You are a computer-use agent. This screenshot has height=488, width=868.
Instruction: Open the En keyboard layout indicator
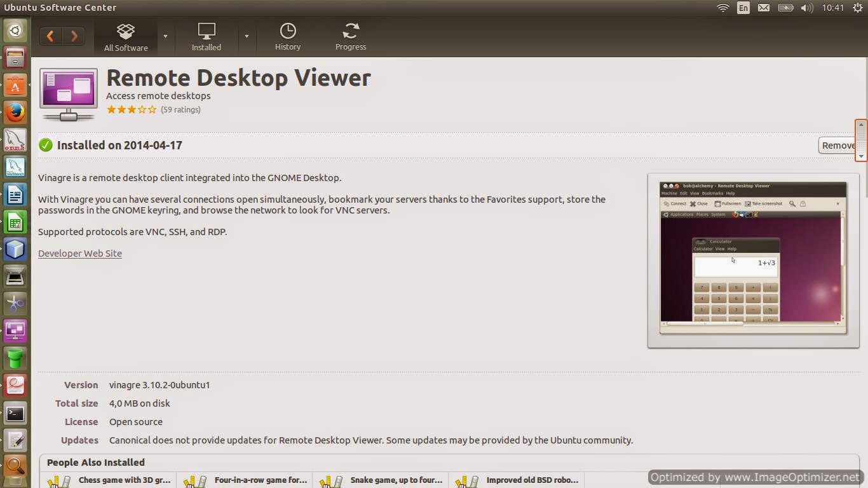[x=743, y=8]
